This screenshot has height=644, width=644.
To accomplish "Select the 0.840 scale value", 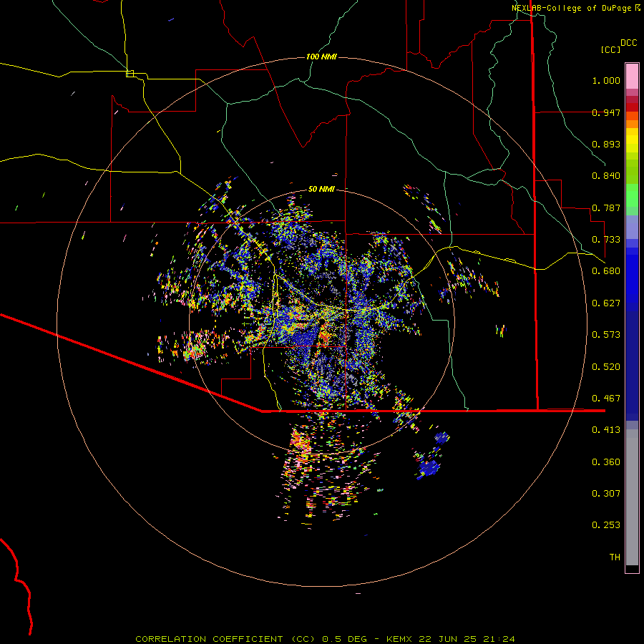I will pos(606,176).
